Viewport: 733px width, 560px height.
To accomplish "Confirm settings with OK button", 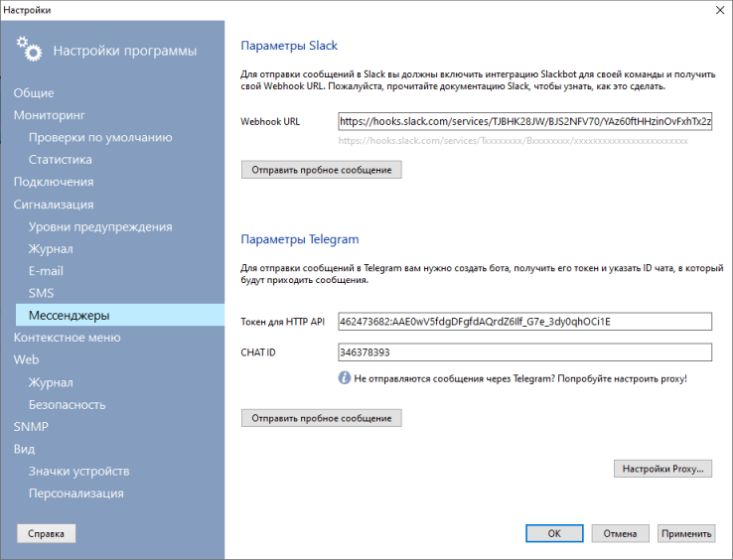I will pos(554,533).
